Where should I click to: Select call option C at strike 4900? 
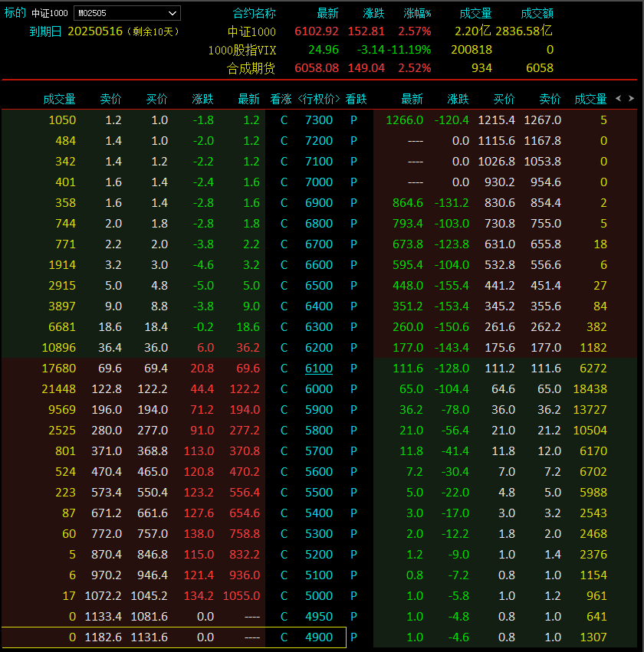pyautogui.click(x=284, y=637)
